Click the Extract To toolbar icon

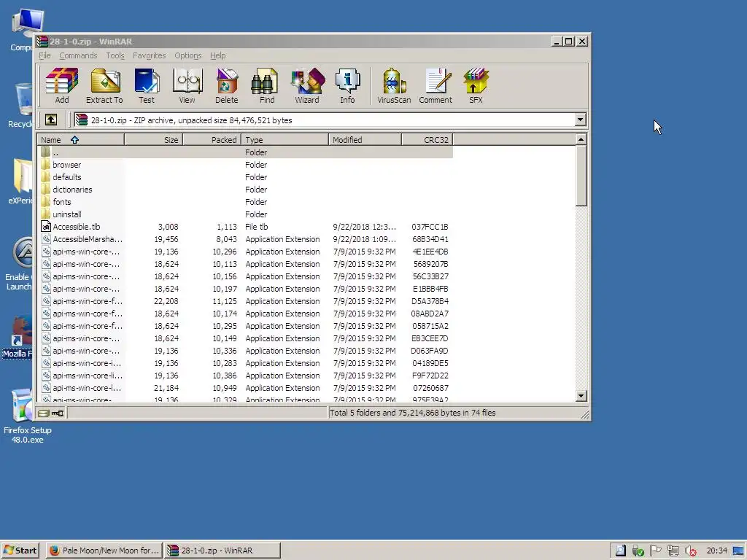pyautogui.click(x=104, y=86)
